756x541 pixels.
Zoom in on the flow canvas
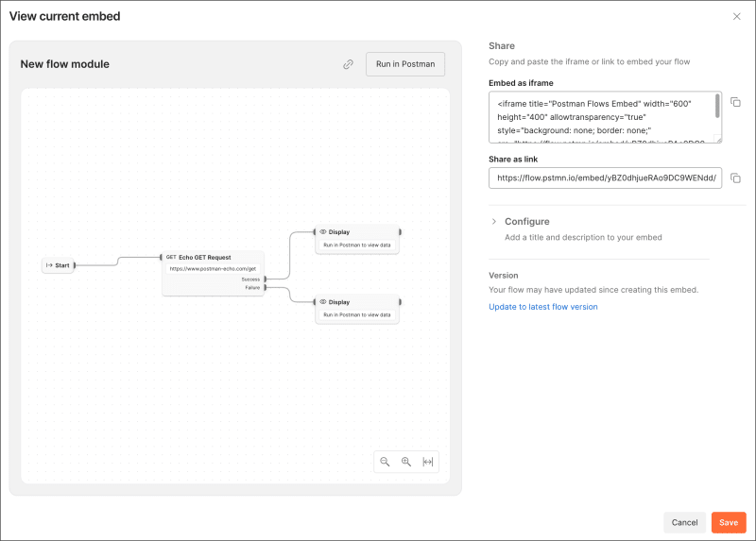point(406,462)
